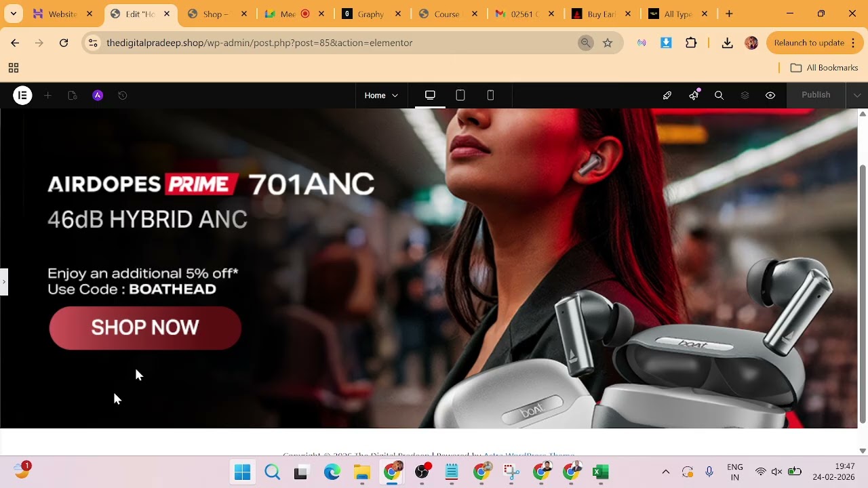The width and height of the screenshot is (868, 488).
Task: Open the Astra theme settings icon
Action: [98, 96]
